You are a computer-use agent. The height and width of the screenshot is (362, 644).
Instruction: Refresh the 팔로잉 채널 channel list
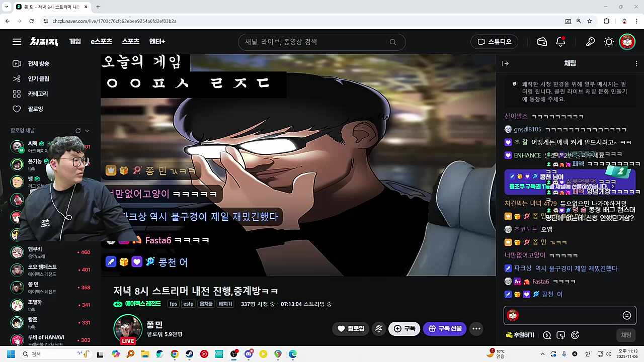78,130
